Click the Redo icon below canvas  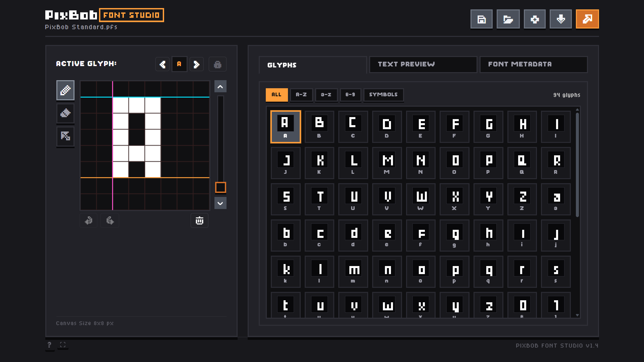(110, 220)
